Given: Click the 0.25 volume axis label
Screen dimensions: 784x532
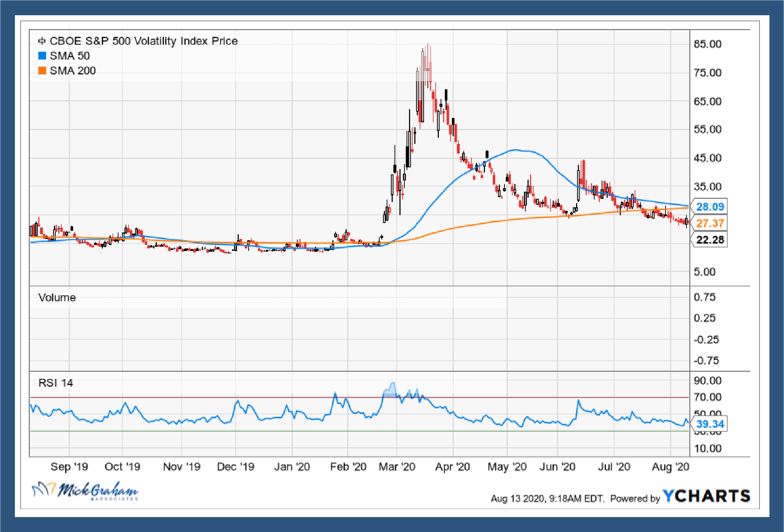Looking at the screenshot, I should pyautogui.click(x=705, y=318).
